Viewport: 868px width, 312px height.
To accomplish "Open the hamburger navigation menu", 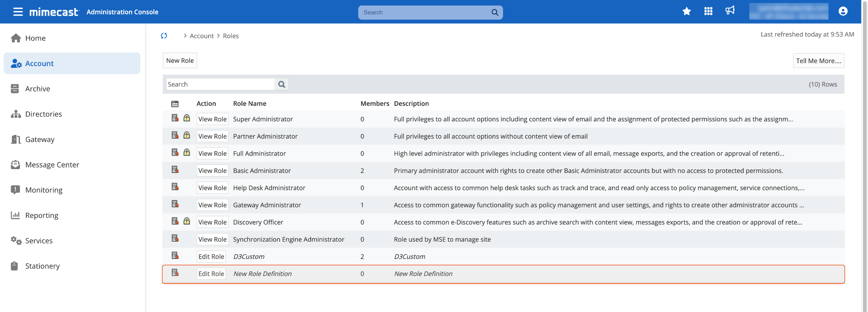I will click(18, 12).
